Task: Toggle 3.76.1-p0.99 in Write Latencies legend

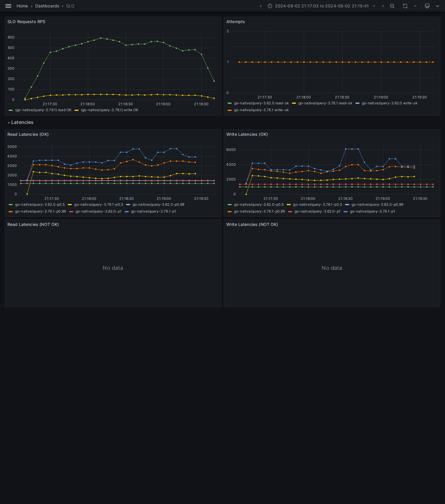Action: (259, 211)
